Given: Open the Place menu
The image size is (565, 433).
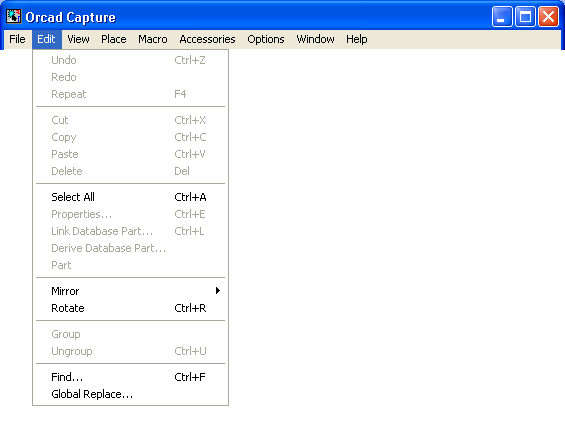Looking at the screenshot, I should 114,39.
